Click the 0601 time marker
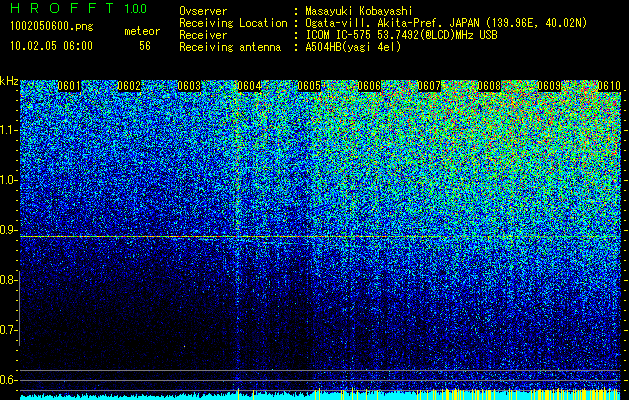 (69, 86)
